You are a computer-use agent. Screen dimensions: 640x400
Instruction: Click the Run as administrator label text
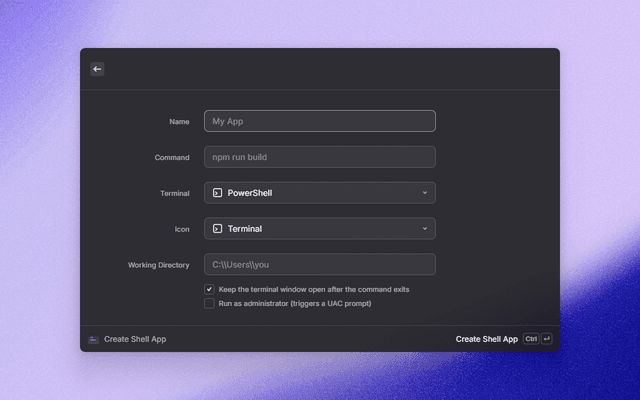295,303
